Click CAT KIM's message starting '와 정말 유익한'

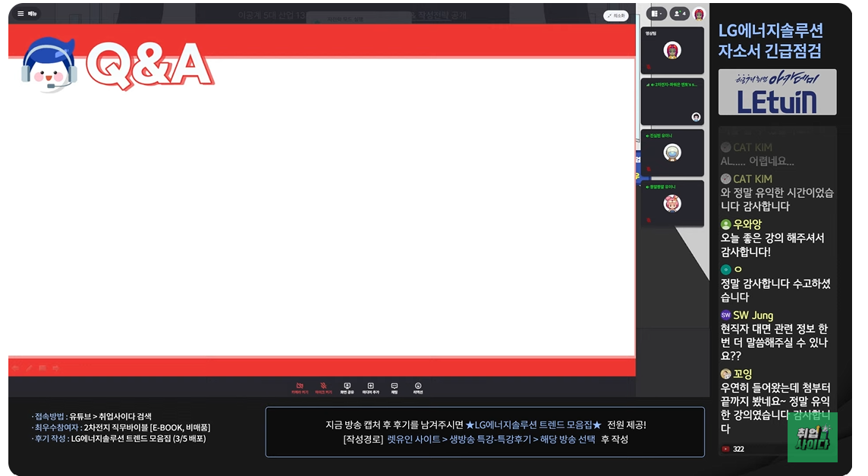pyautogui.click(x=777, y=199)
